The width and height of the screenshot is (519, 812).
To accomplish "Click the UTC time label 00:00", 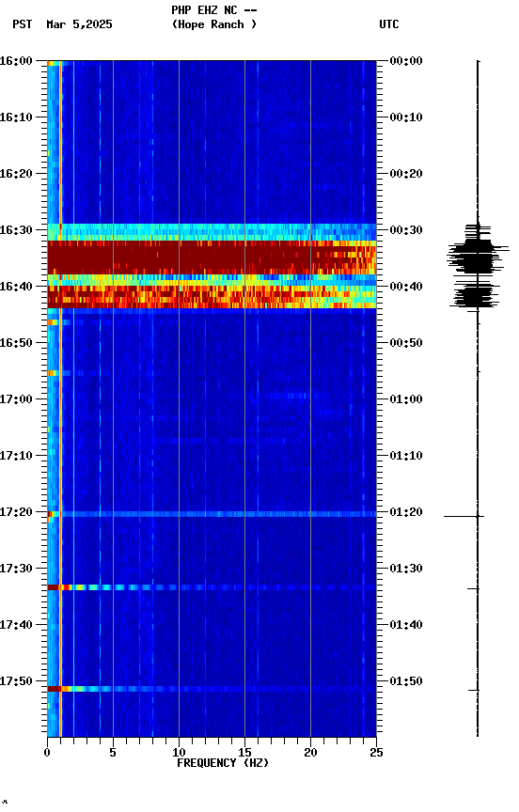I will tap(406, 61).
